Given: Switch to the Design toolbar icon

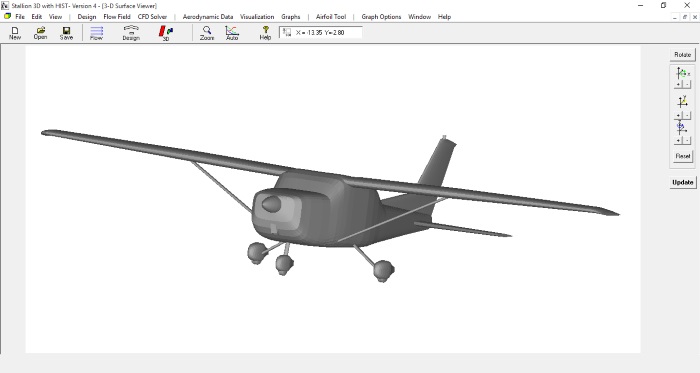Looking at the screenshot, I should (131, 33).
